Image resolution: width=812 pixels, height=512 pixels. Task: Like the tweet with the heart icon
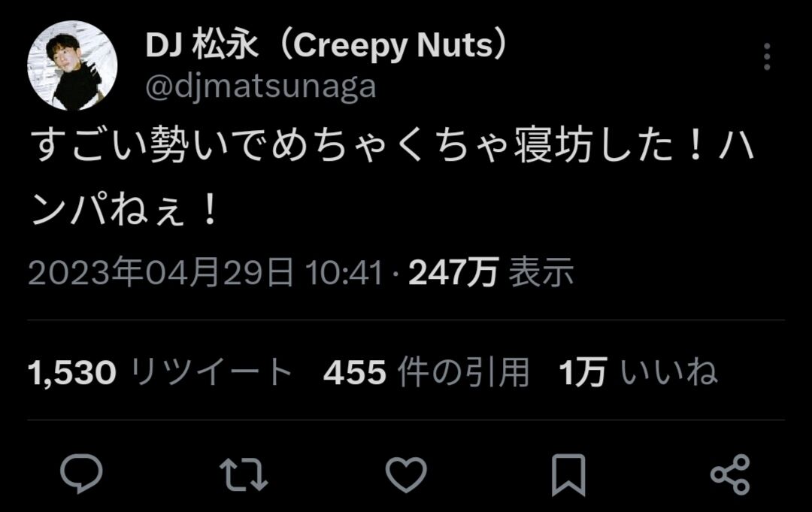click(406, 474)
